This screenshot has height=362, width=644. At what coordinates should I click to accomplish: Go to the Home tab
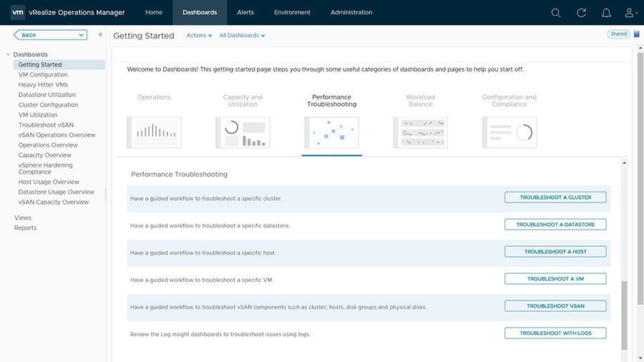click(x=154, y=12)
